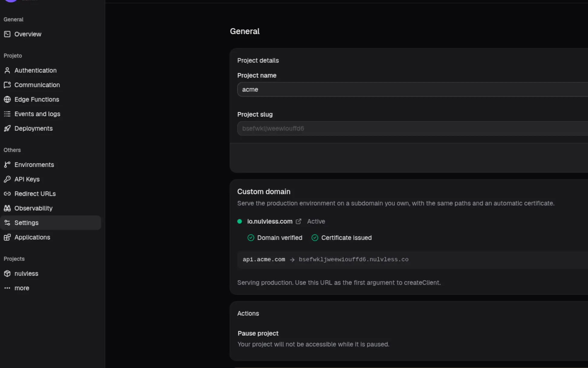Click the Project slug field
Screen dimensions: 588x368
413,128
